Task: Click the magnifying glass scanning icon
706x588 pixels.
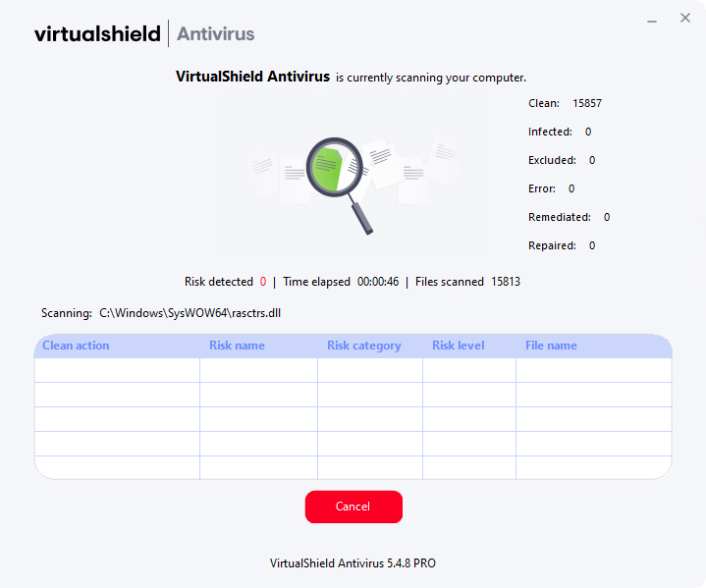Action: tap(340, 186)
